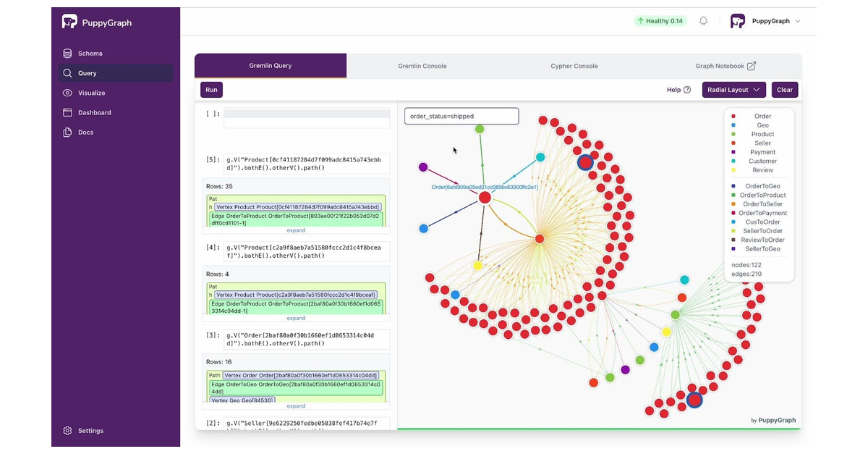This screenshot has height=454, width=868.
Task: Expand the Rows: 35 result details
Action: coord(296,230)
